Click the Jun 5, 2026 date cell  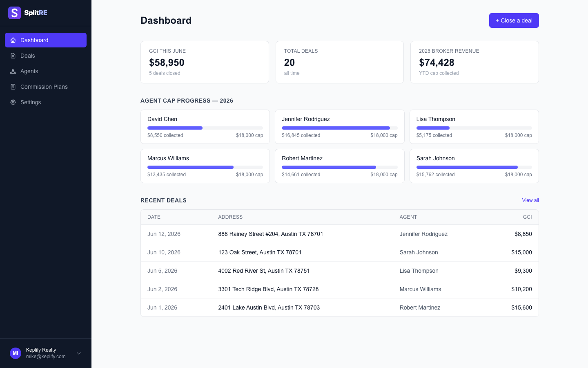(162, 271)
